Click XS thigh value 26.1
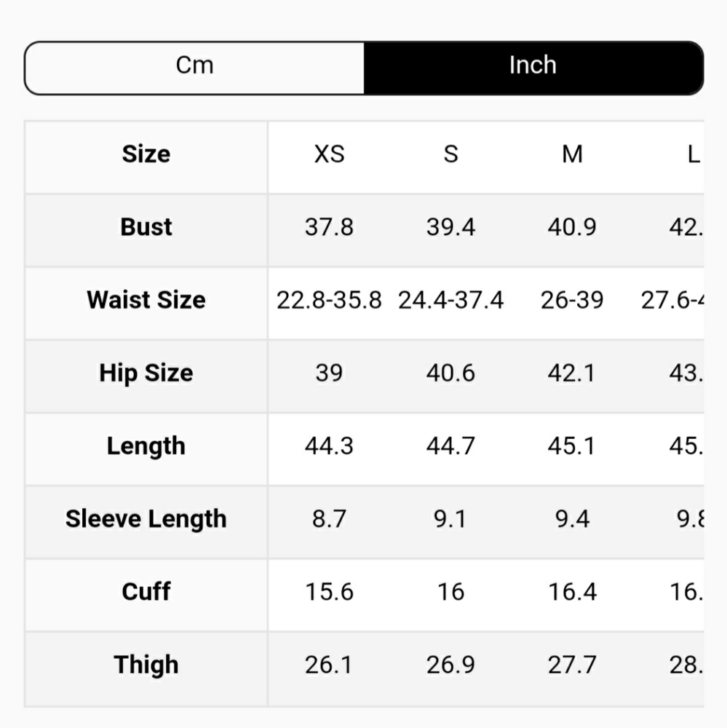 pos(329,665)
